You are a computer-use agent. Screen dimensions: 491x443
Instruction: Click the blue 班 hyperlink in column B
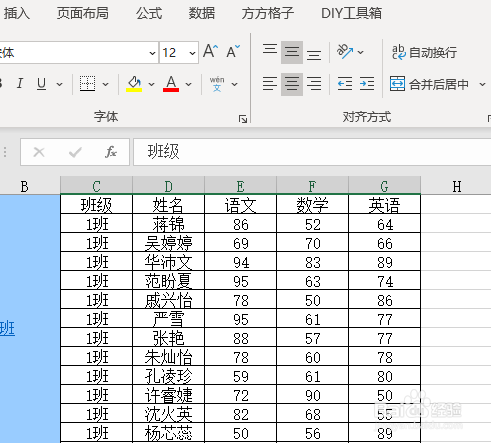point(7,329)
